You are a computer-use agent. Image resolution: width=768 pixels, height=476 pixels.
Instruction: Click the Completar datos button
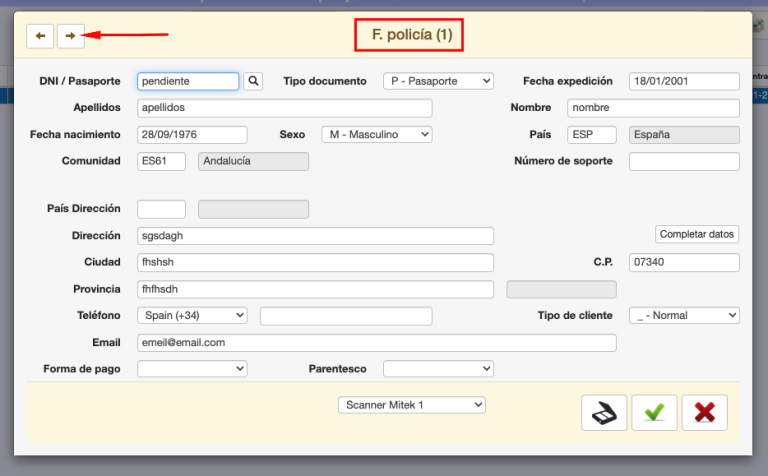point(697,234)
